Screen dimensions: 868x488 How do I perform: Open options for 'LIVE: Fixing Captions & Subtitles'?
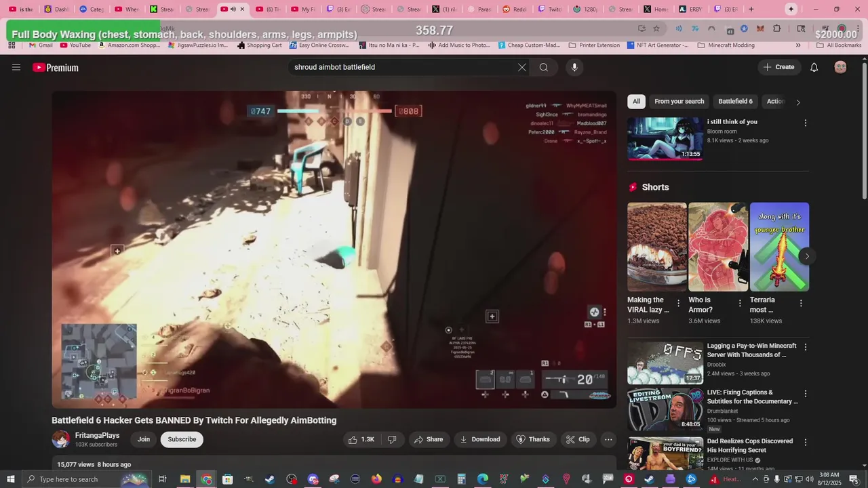806,394
